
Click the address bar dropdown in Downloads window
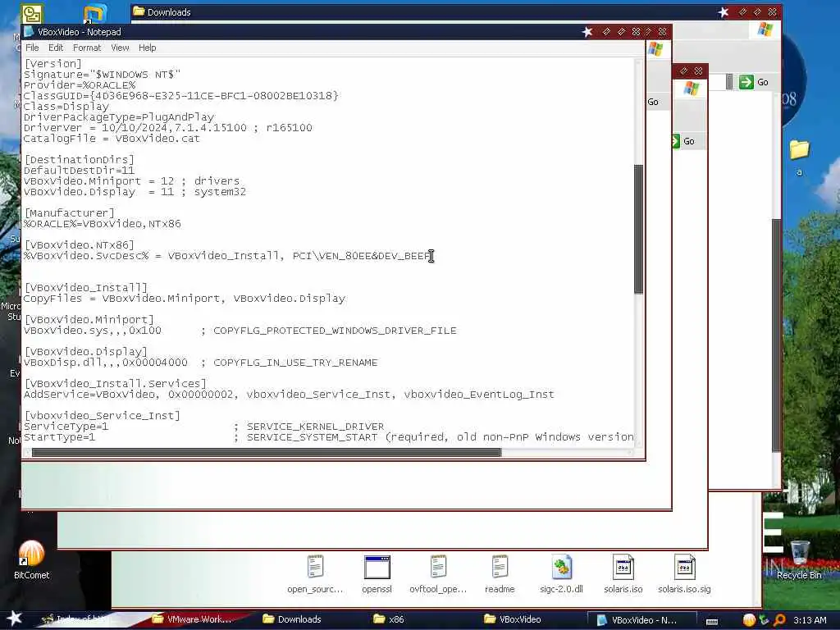(729, 82)
